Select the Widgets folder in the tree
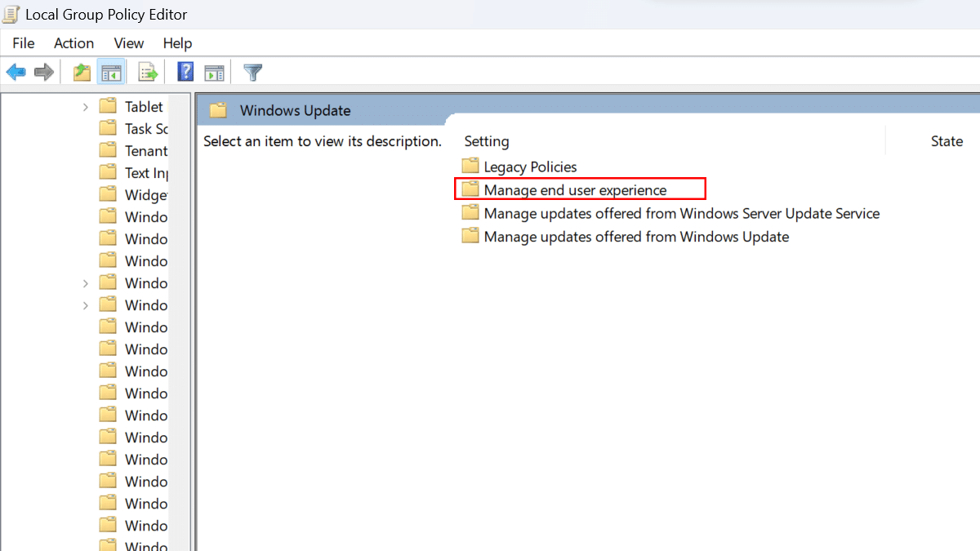This screenshot has height=551, width=980. [145, 195]
